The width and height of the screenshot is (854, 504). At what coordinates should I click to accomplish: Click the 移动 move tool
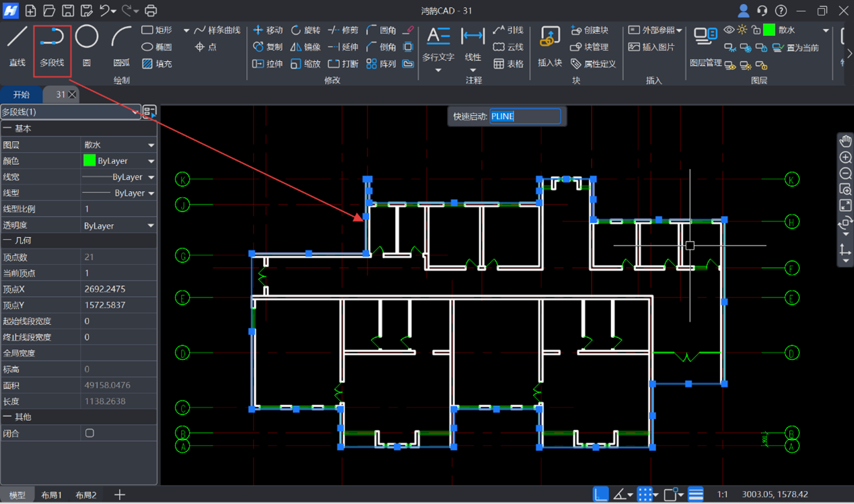coord(267,30)
